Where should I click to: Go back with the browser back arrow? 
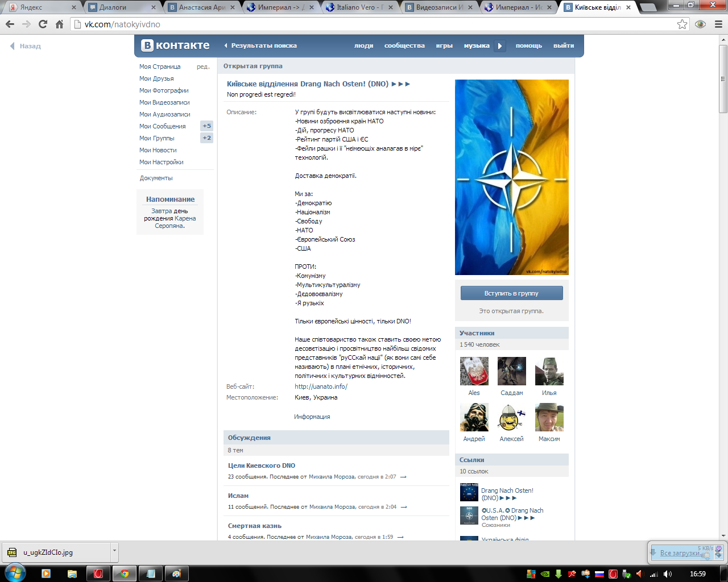(10, 24)
